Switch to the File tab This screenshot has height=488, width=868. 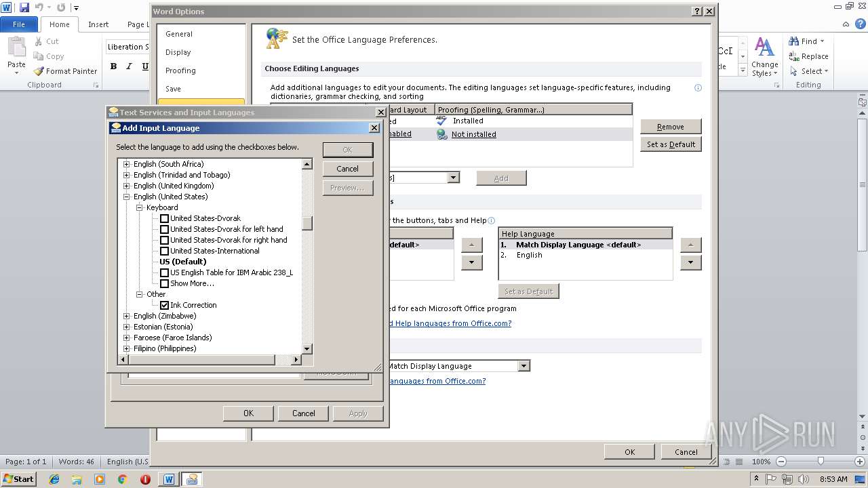pos(19,24)
